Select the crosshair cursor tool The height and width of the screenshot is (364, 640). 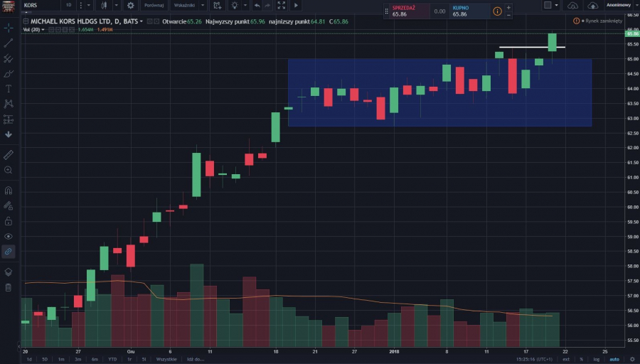coord(9,28)
